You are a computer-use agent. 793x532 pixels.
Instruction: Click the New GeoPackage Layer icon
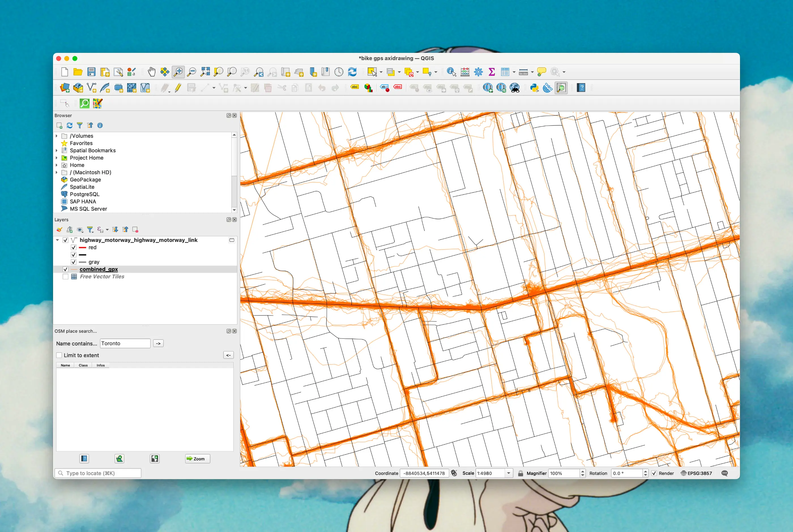[x=78, y=88]
